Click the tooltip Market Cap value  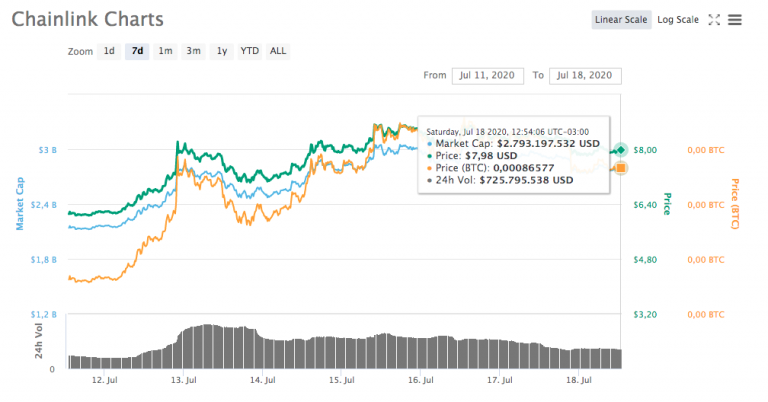548,143
